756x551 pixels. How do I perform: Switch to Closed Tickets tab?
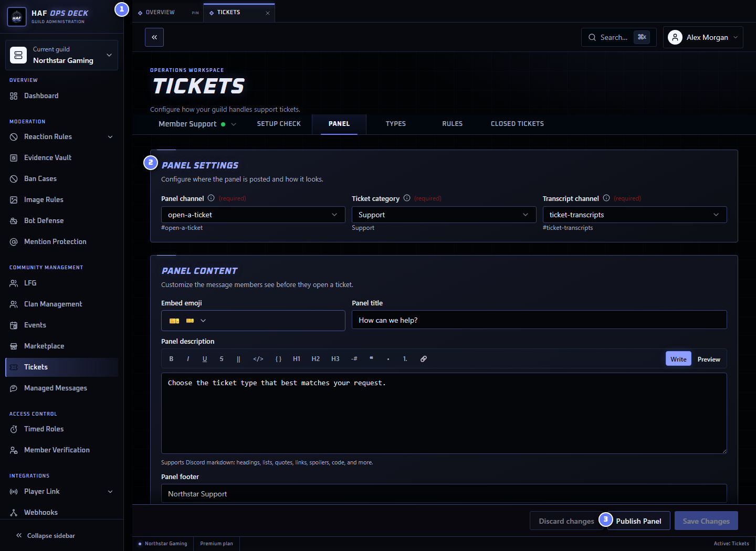coord(517,124)
